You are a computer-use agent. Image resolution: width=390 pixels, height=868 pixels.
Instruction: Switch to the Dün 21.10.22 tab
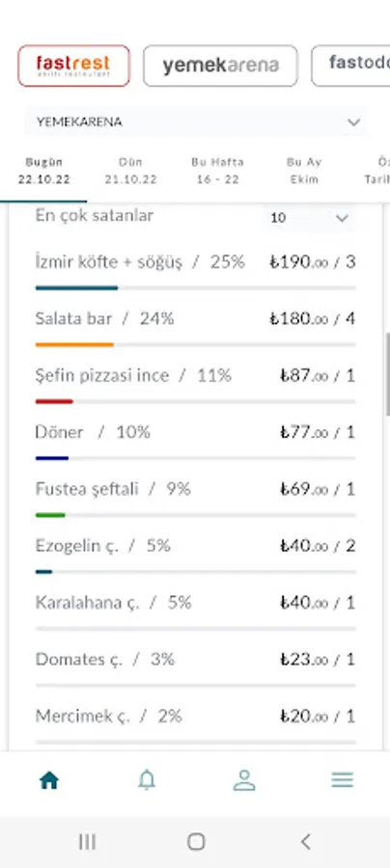[130, 171]
